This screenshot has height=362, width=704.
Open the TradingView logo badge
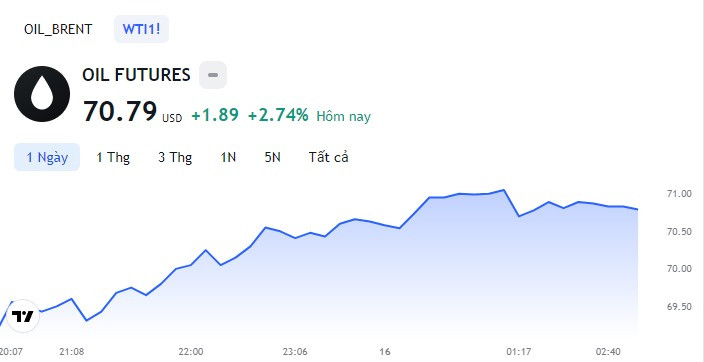tap(22, 316)
